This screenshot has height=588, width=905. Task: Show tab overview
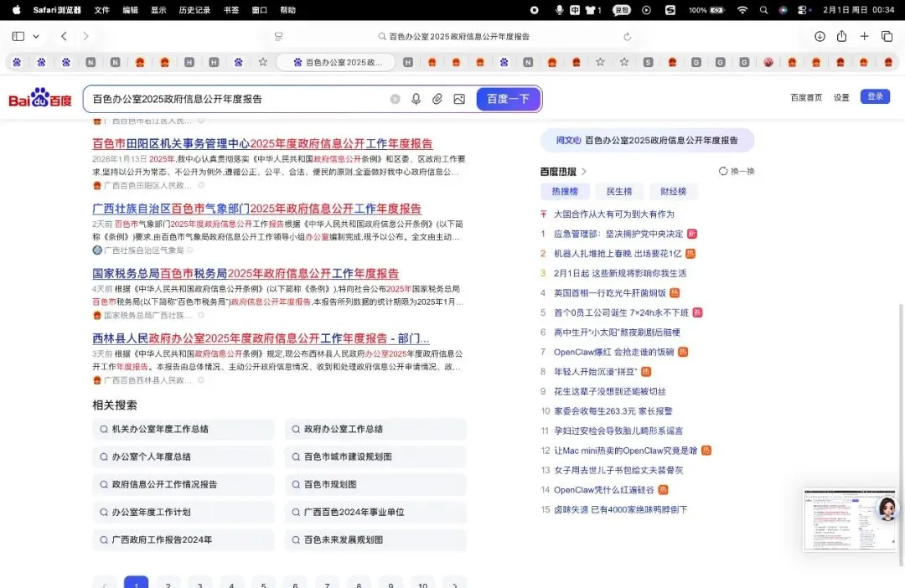tap(887, 36)
